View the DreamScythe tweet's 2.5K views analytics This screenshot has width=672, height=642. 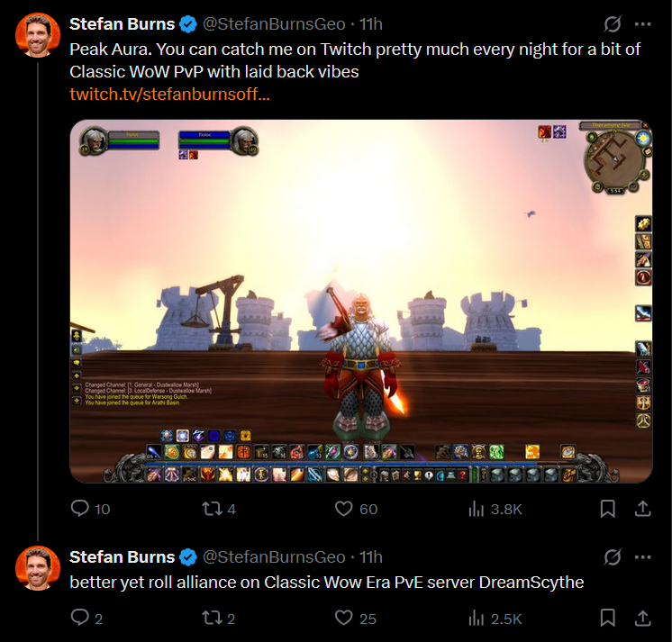495,619
